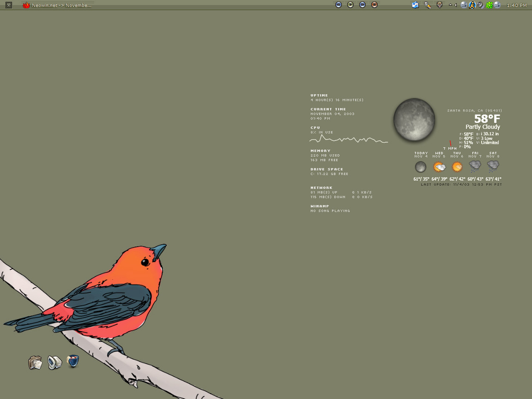The height and width of the screenshot is (399, 532).
Task: Click the Last Update timestamp line
Action: coord(461,185)
